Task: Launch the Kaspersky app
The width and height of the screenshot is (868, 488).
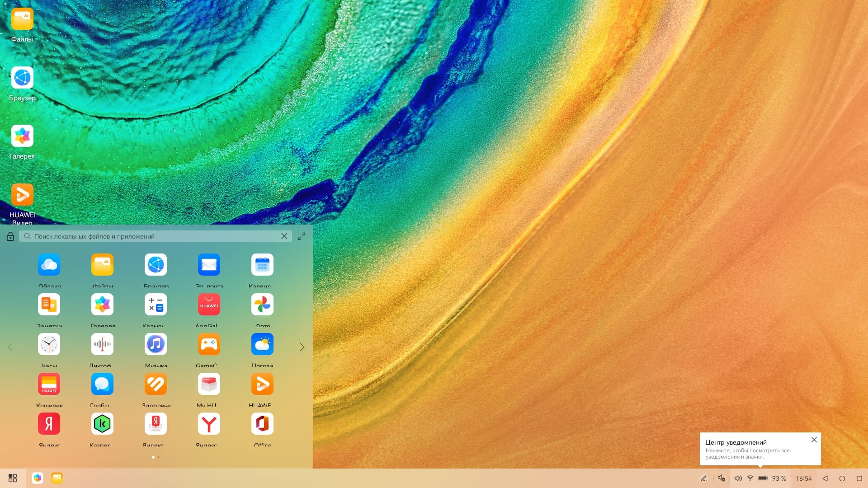Action: pyautogui.click(x=102, y=424)
